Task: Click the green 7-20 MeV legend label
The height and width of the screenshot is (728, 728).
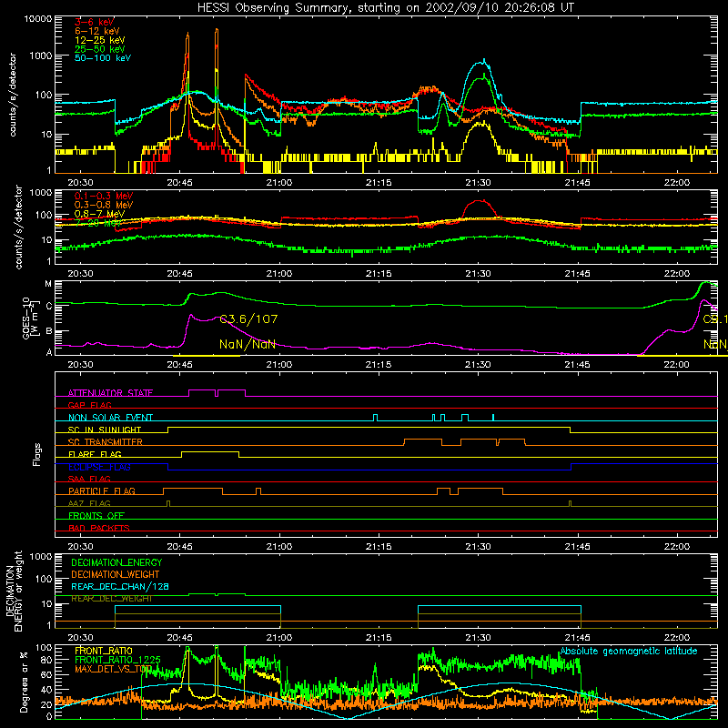Action: (98, 223)
